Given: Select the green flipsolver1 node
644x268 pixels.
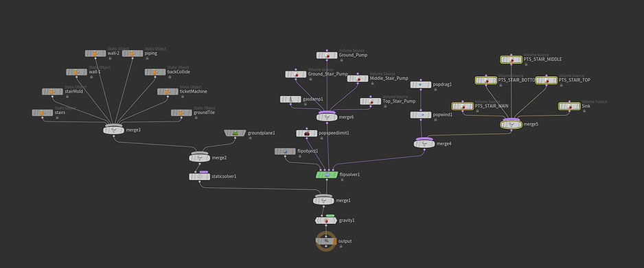Looking at the screenshot, I should point(327,175).
